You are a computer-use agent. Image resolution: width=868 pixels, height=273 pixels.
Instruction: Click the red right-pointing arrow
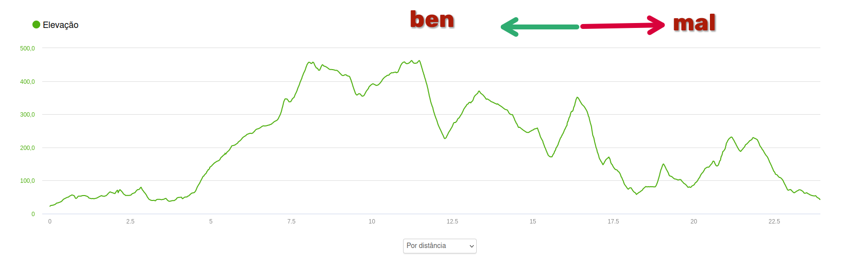(623, 25)
